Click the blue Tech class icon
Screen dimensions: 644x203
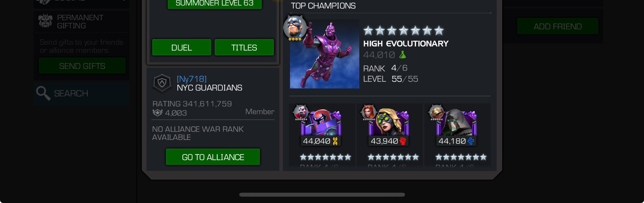tap(471, 141)
